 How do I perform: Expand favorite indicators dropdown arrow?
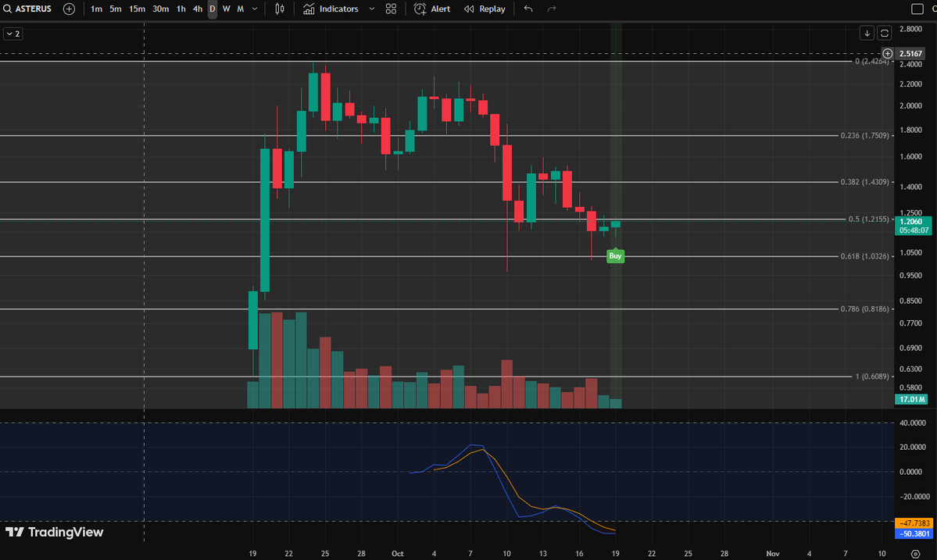pyautogui.click(x=372, y=9)
